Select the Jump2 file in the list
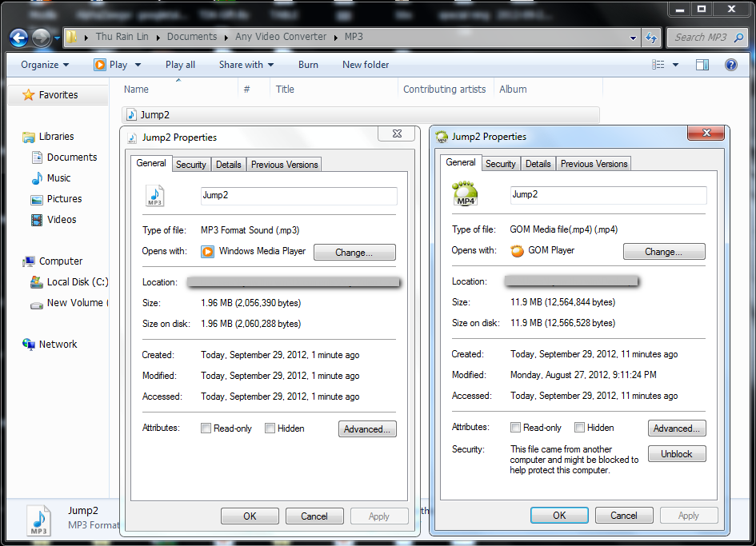The width and height of the screenshot is (756, 546). (360, 114)
